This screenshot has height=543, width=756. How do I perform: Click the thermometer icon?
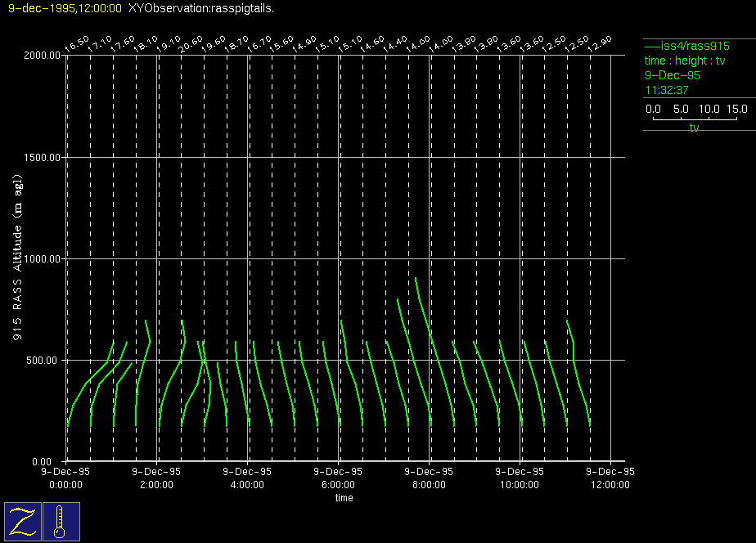coord(61,521)
